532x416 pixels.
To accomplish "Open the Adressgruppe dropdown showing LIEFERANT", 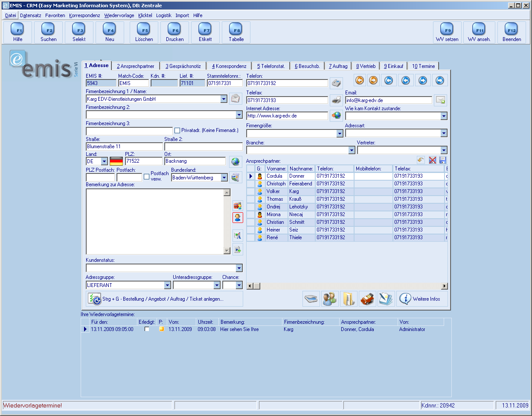I will click(x=167, y=285).
